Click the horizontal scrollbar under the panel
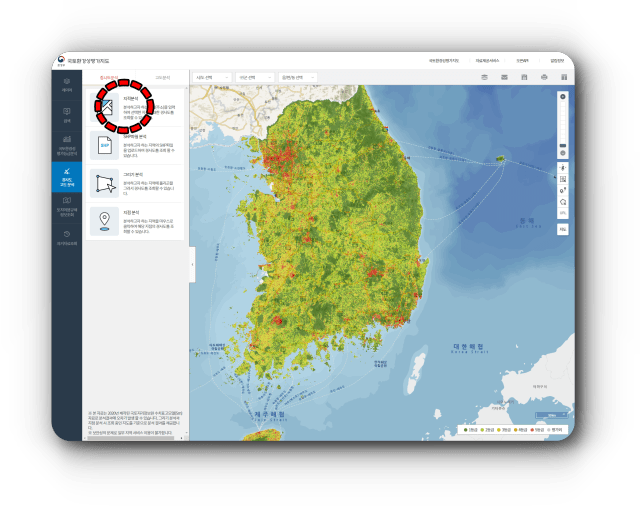Viewport: 640px width, 506px height. coord(131,438)
